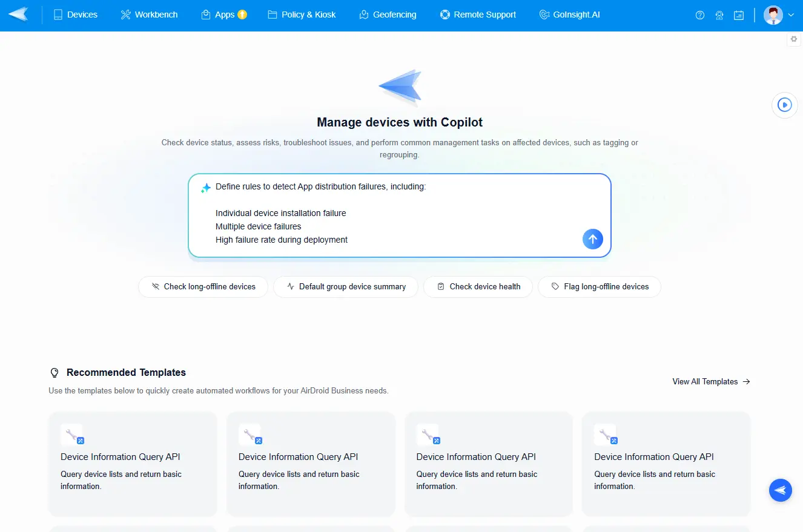Screen dimensions: 803x532
Task: Pick the Check device health suggestion
Action: coord(478,287)
